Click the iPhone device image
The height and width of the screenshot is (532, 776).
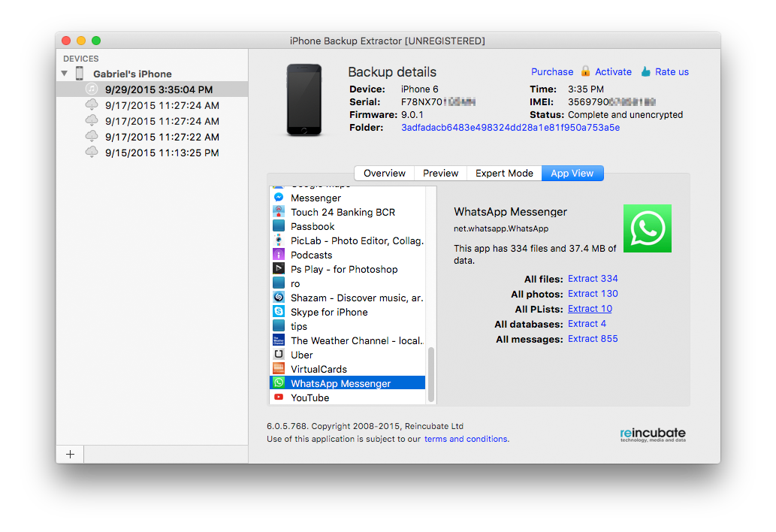pyautogui.click(x=303, y=100)
